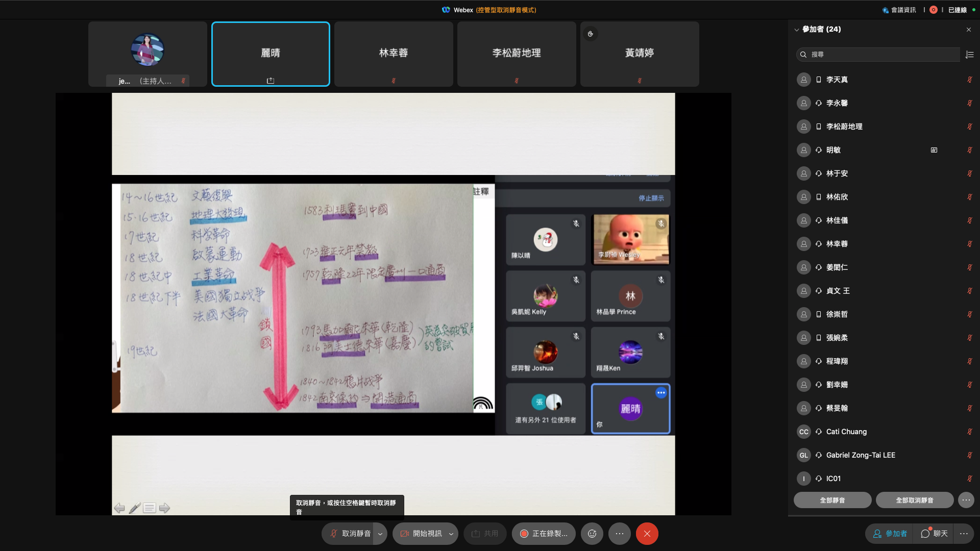Open the participant list sort icon
This screenshot has width=980, height=551.
(x=970, y=55)
